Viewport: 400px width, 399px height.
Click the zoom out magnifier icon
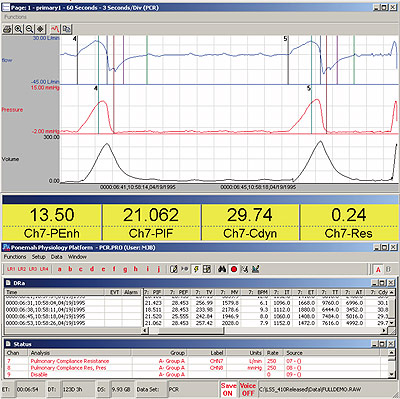(29, 29)
